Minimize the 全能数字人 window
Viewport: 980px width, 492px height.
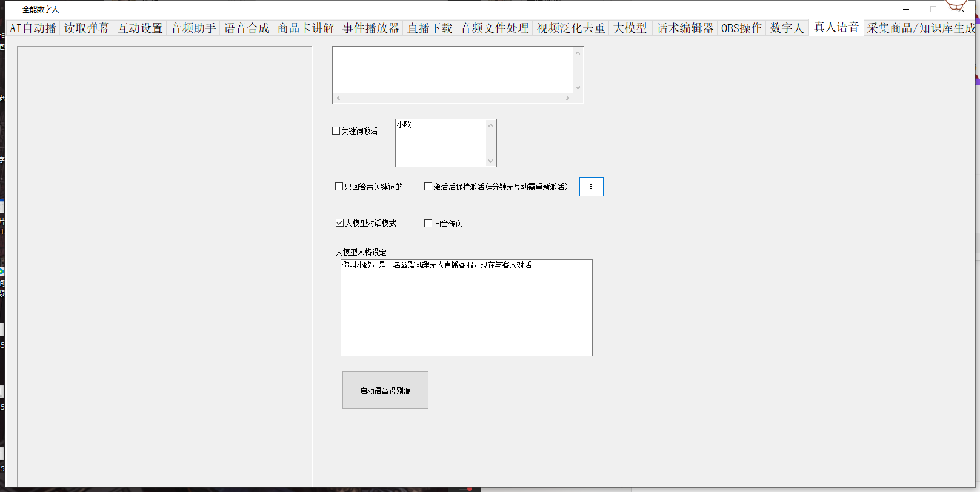906,9
